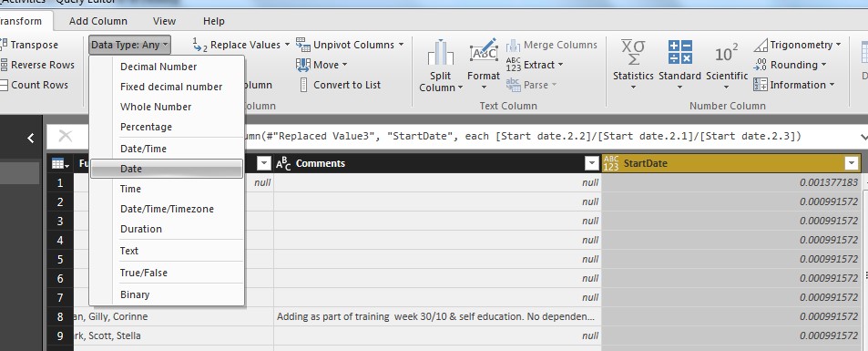
Task: Click Convert to List
Action: tap(340, 85)
